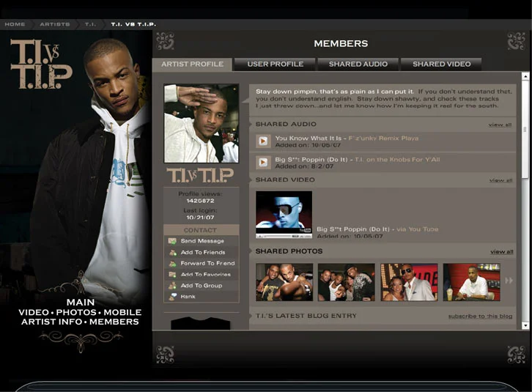Subscribe to this blog
Viewport: 532px width, 392px height.
[480, 317]
